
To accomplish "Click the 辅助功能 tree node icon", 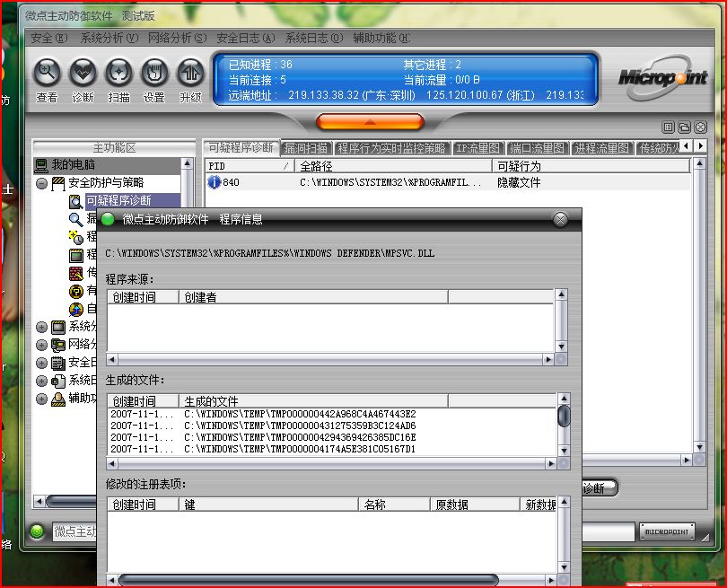I will click(x=58, y=399).
